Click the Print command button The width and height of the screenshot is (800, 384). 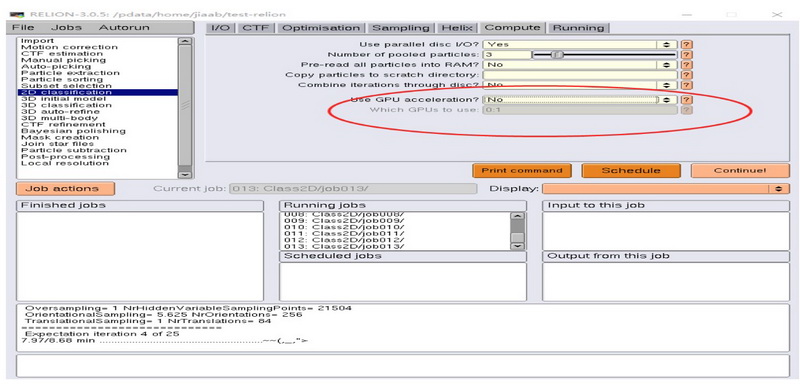coord(522,171)
